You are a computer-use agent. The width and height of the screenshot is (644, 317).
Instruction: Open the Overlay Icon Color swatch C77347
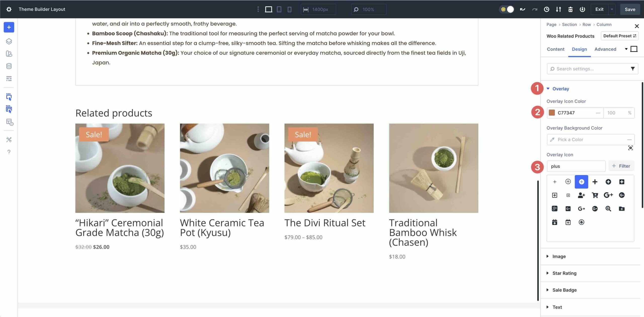pos(552,113)
